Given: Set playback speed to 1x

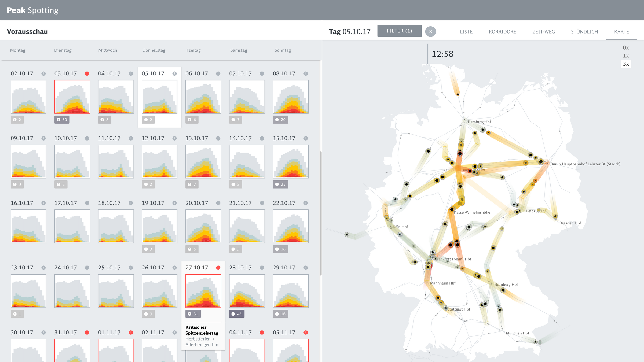Looking at the screenshot, I should click(x=626, y=56).
